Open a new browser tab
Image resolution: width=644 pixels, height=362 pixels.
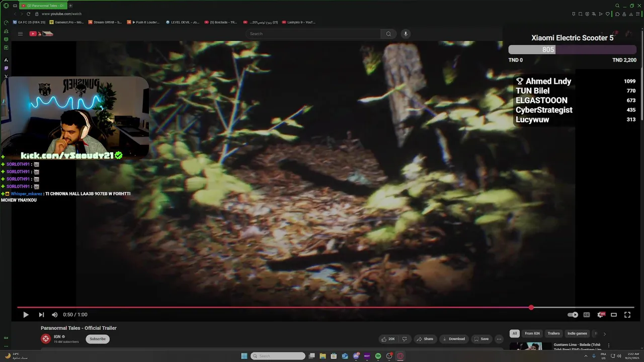(70, 6)
